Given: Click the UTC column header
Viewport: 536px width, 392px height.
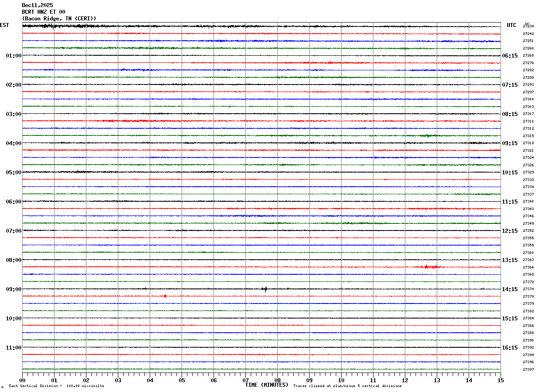Looking at the screenshot, I should point(512,25).
